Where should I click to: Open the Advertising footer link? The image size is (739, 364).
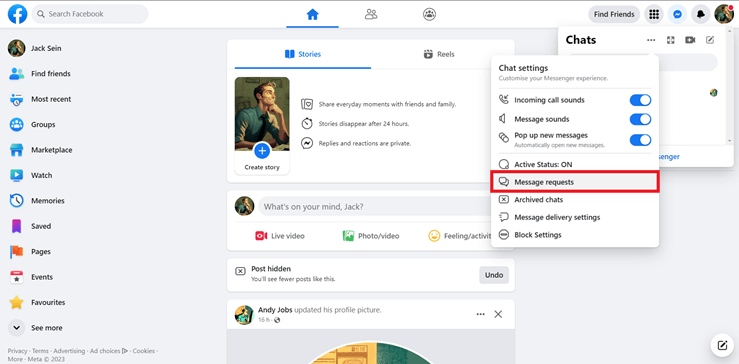point(69,351)
